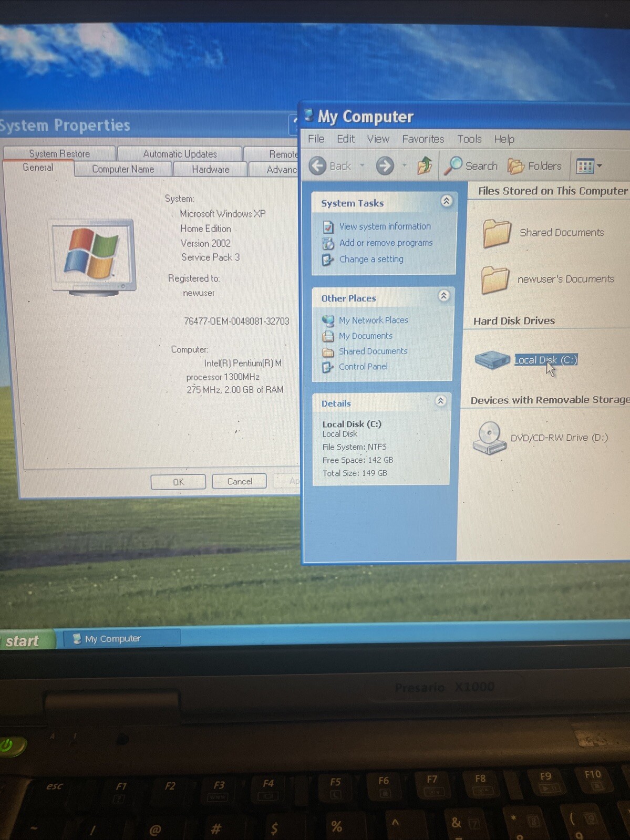Viewport: 630px width, 840px height.
Task: Click the My Network Places icon
Action: point(328,320)
